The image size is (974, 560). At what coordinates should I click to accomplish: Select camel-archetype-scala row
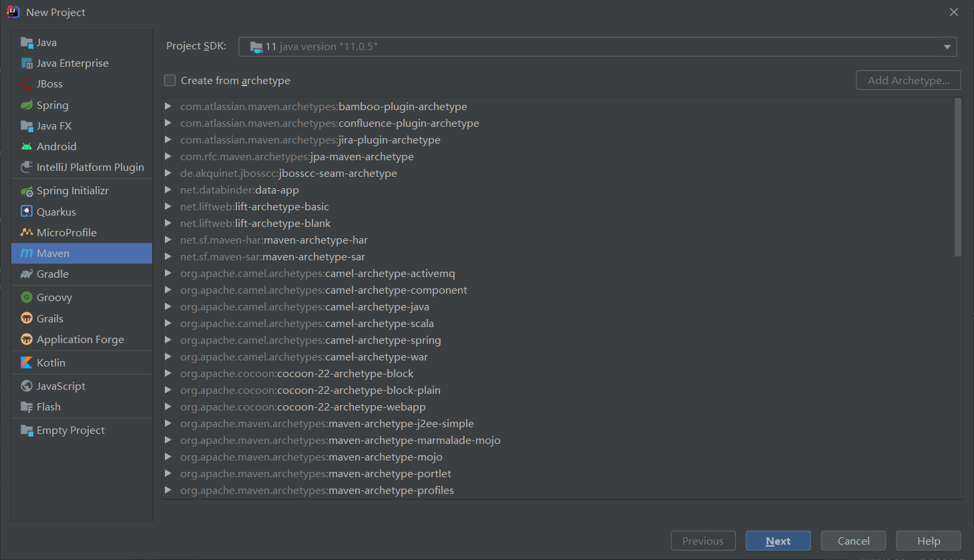tap(558, 323)
